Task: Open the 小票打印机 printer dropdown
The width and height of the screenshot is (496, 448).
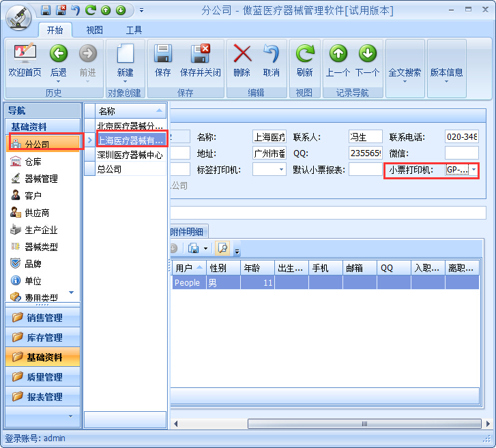Action: [x=473, y=170]
